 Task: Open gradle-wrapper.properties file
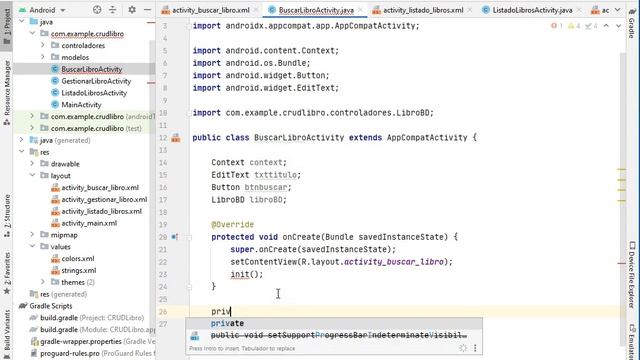tap(98, 341)
